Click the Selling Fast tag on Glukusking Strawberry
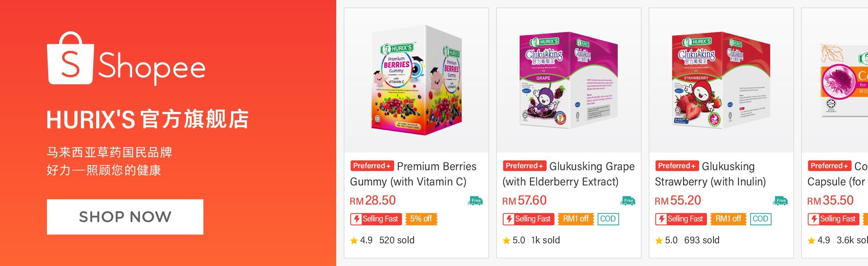Image resolution: width=868 pixels, height=266 pixels. [681, 219]
